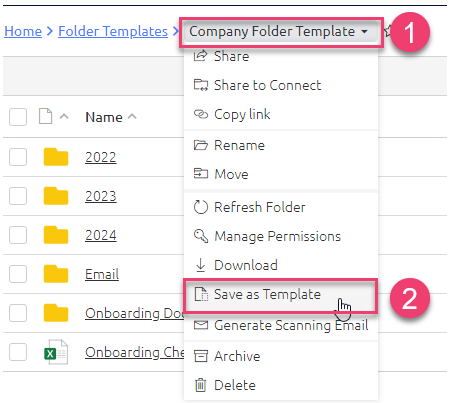Click the Refresh Folder circular arrow icon

201,207
